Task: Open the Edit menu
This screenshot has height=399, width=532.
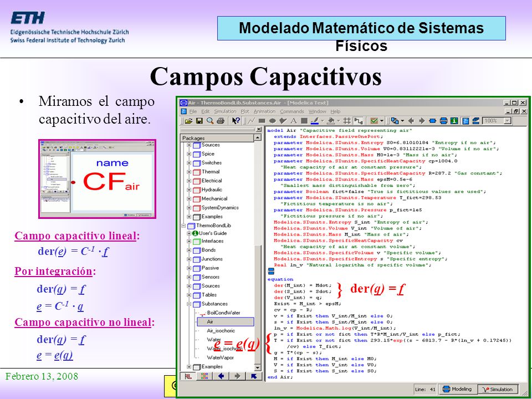Action: 205,111
